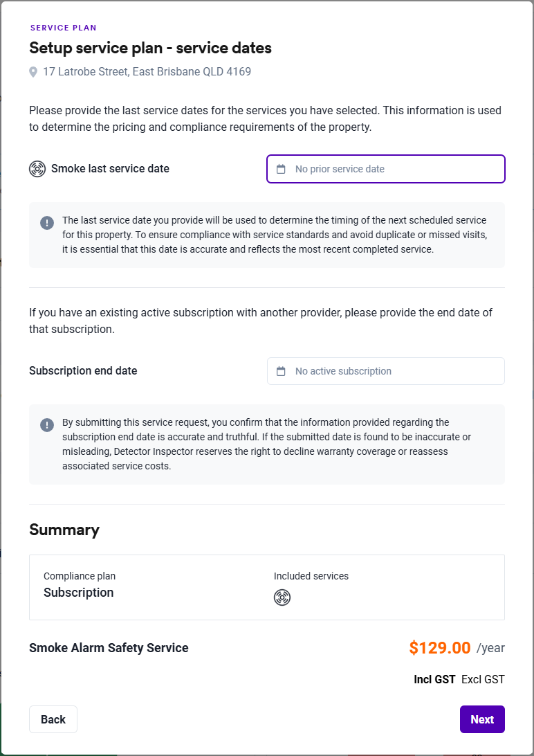Click the $129.00 yearly price

tap(440, 648)
